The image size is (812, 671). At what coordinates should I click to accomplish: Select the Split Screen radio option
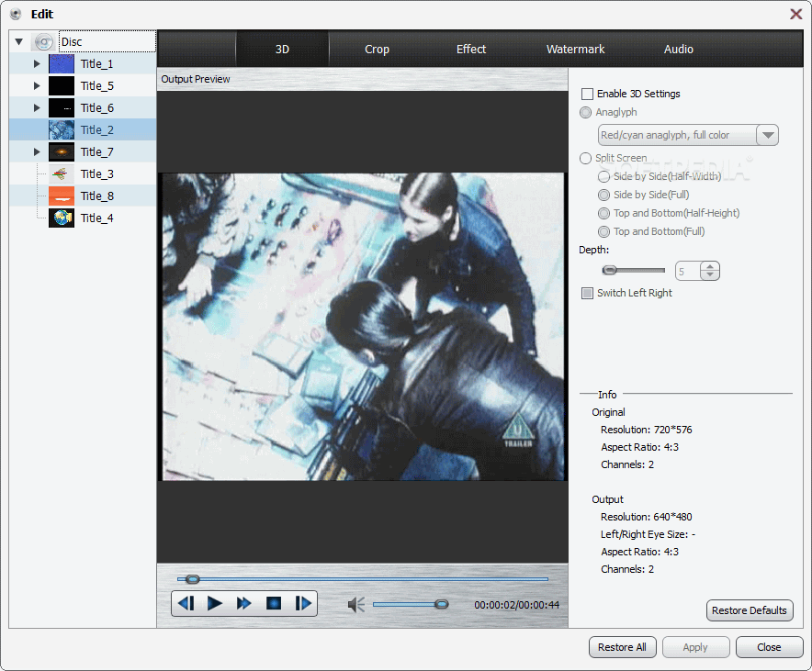point(586,158)
